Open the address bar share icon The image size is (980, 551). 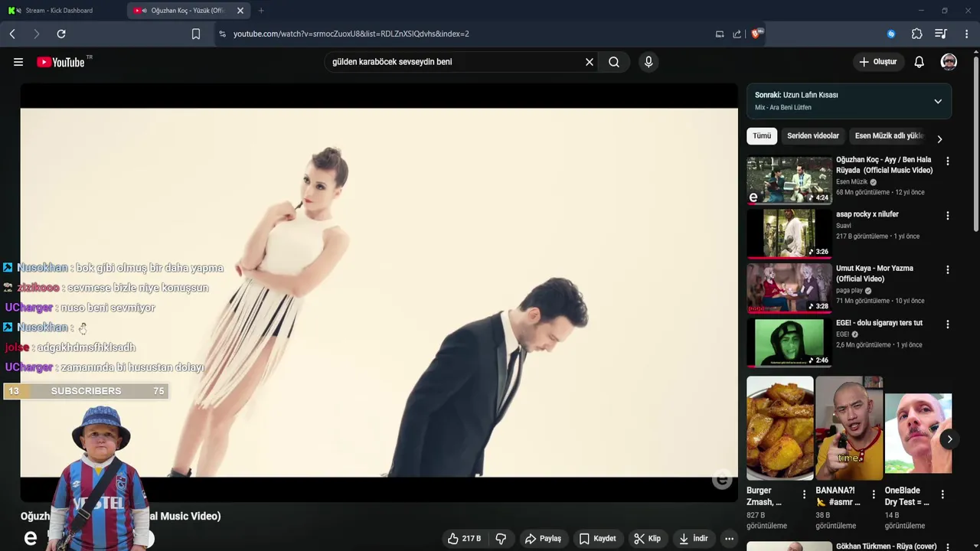(737, 34)
